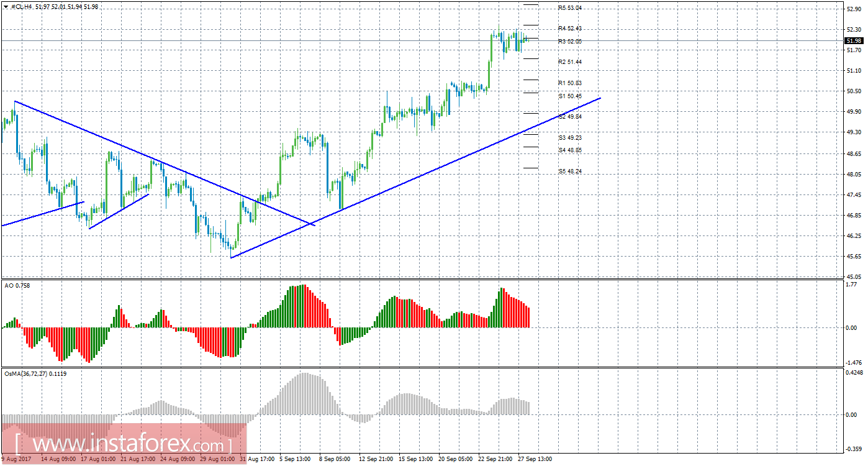
Task: Click the 49.30 price axis label
Action: (x=853, y=132)
